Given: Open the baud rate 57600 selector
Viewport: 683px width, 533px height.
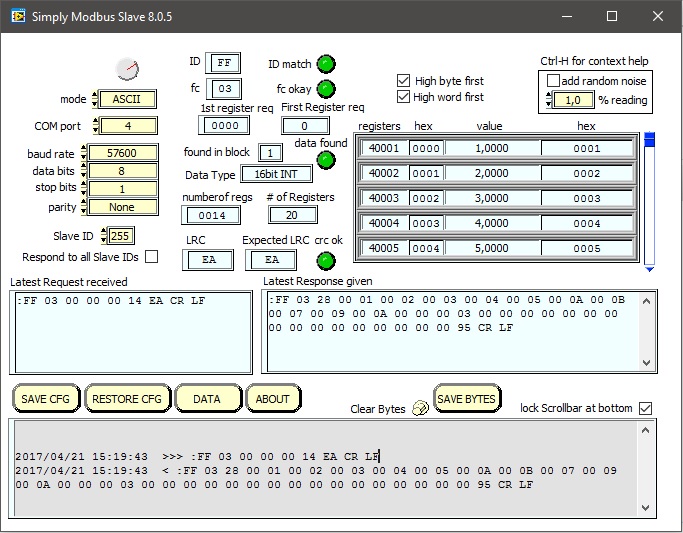Looking at the screenshot, I should (122, 153).
